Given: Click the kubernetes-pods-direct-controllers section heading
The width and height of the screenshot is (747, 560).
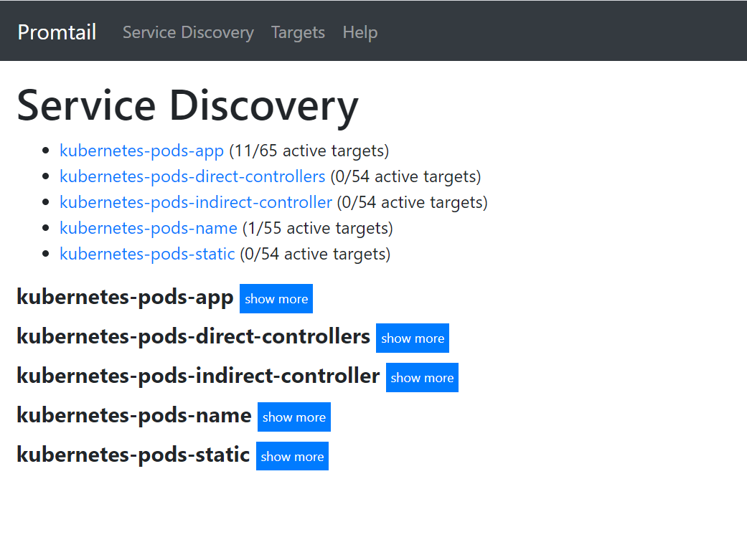Looking at the screenshot, I should [194, 337].
